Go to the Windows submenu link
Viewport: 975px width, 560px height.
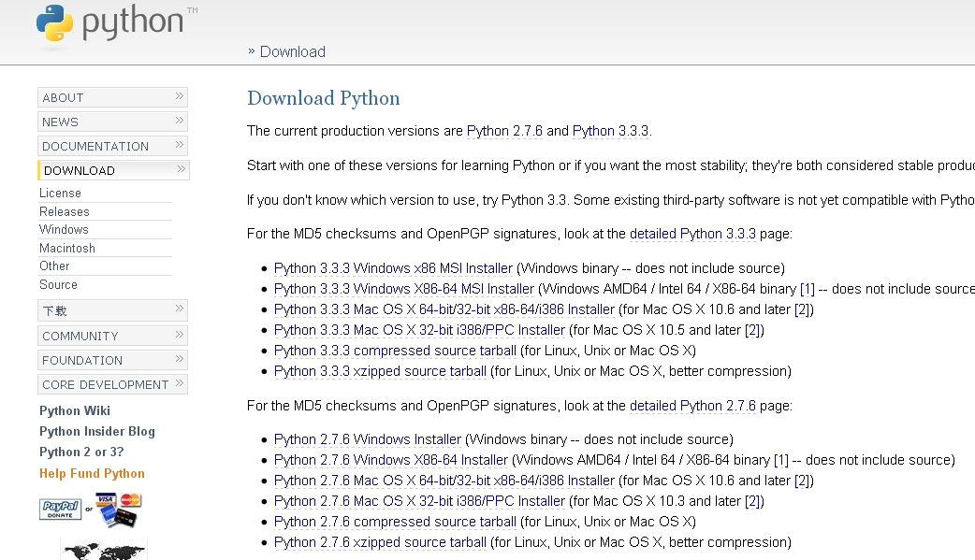[x=64, y=229]
